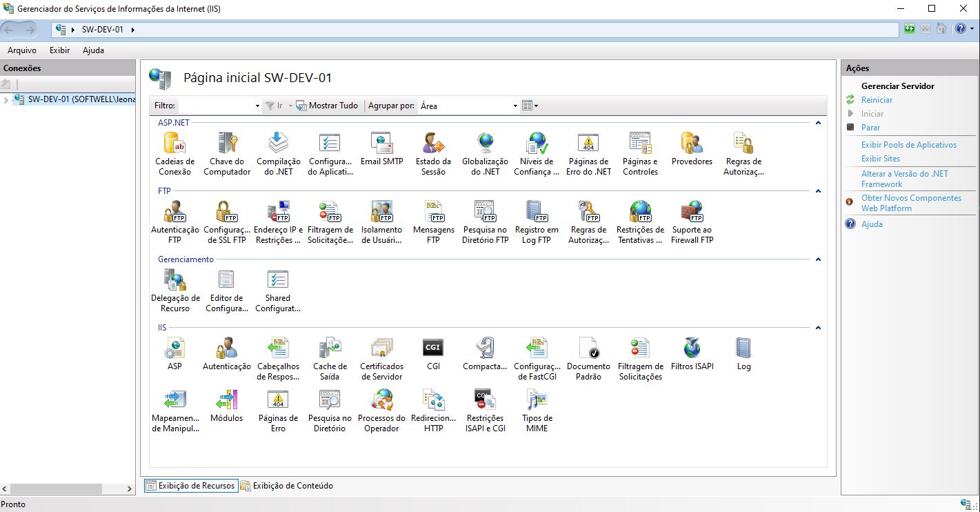Open the Arquivo menu
980x512 pixels.
22,50
